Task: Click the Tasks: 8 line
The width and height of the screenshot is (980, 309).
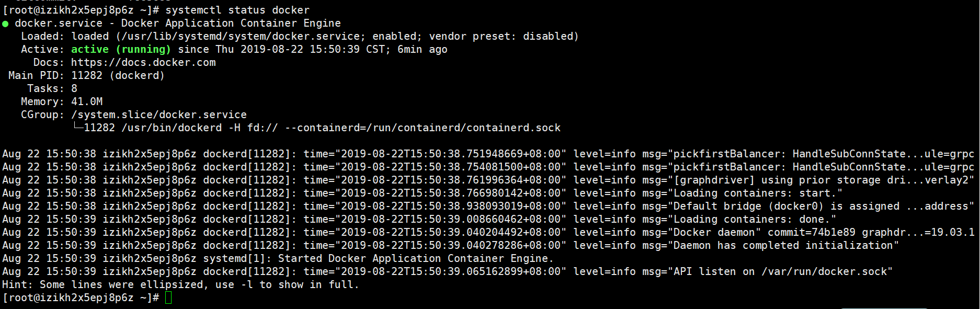Action: point(52,89)
